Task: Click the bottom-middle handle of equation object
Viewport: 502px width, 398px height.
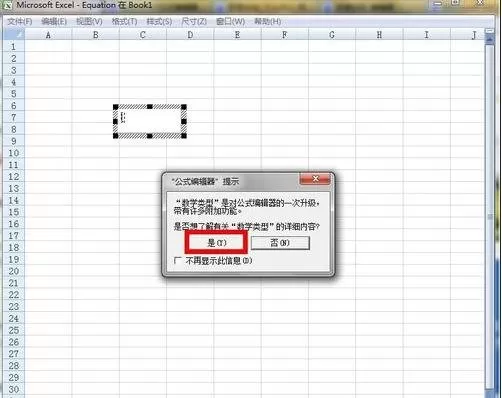Action: tap(150, 135)
